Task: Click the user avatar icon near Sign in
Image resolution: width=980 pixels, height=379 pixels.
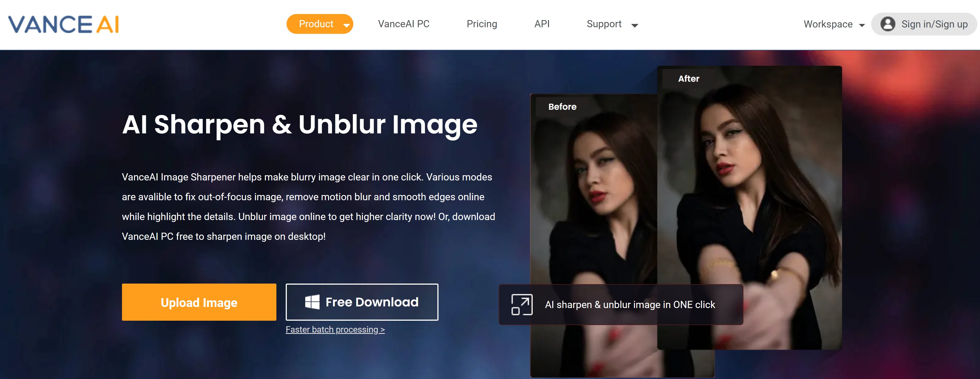Action: pyautogui.click(x=888, y=24)
